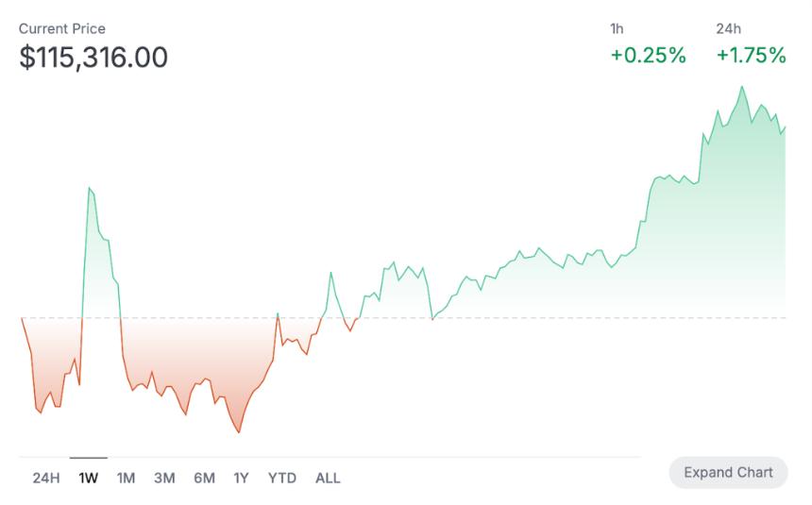The image size is (812, 505).
Task: Click the +1.75% daily change value
Action: [x=751, y=56]
